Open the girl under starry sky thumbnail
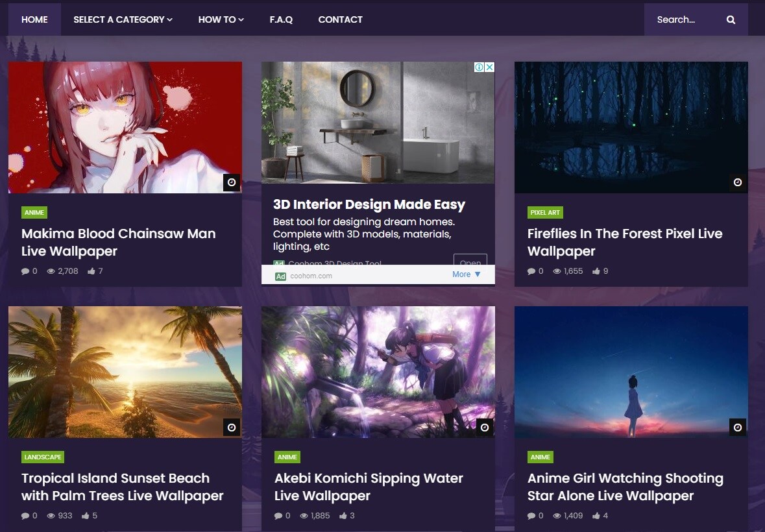This screenshot has width=765, height=532. (x=631, y=372)
